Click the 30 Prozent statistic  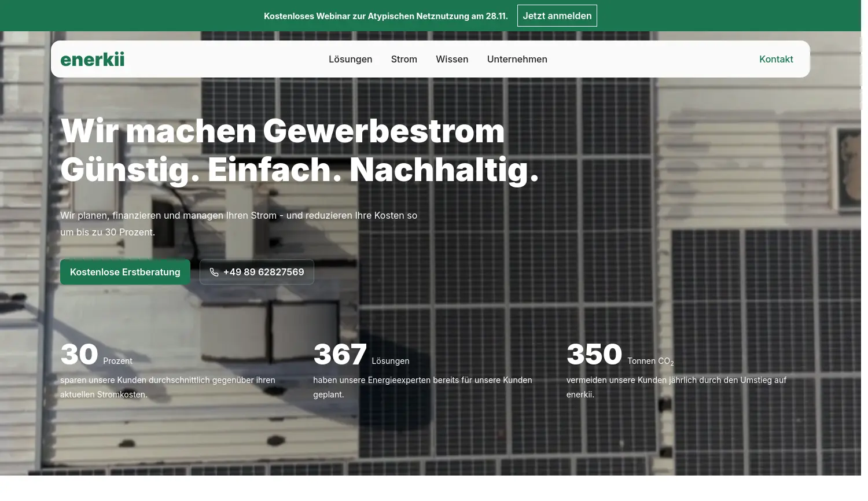pyautogui.click(x=96, y=354)
